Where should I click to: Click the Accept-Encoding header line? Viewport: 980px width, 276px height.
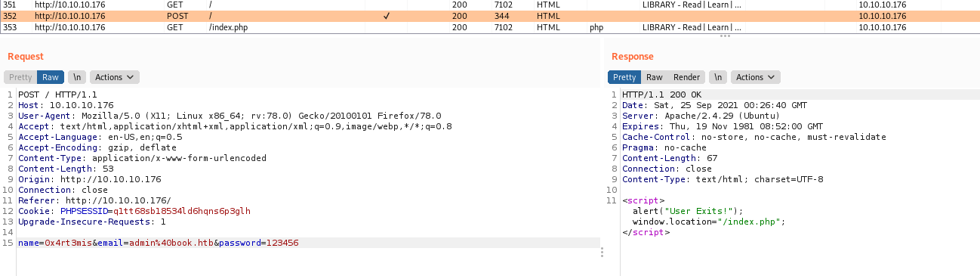pyautogui.click(x=97, y=147)
